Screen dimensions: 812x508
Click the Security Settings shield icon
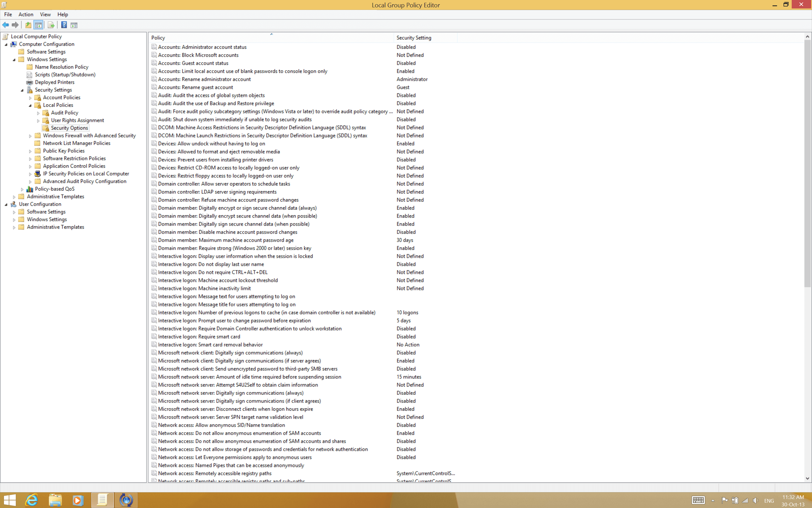(x=30, y=90)
